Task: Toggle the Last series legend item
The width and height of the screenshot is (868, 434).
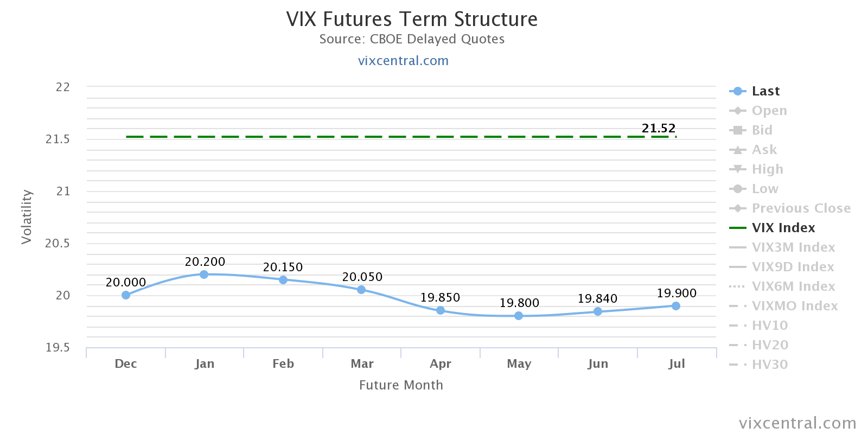Action: point(765,91)
